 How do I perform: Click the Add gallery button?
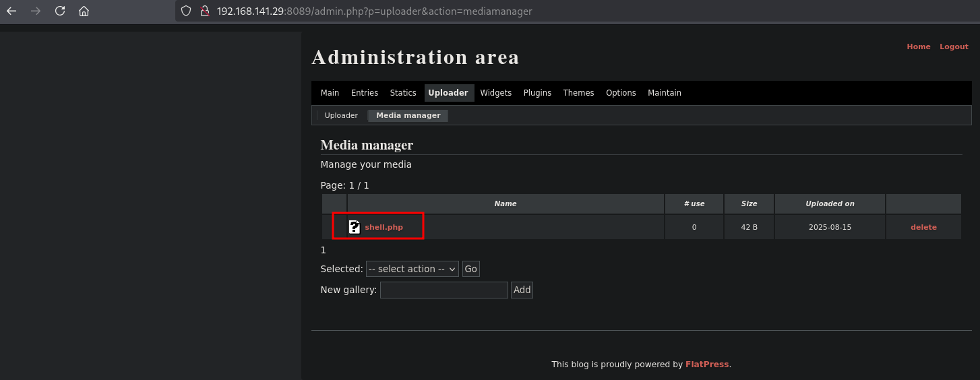point(522,290)
